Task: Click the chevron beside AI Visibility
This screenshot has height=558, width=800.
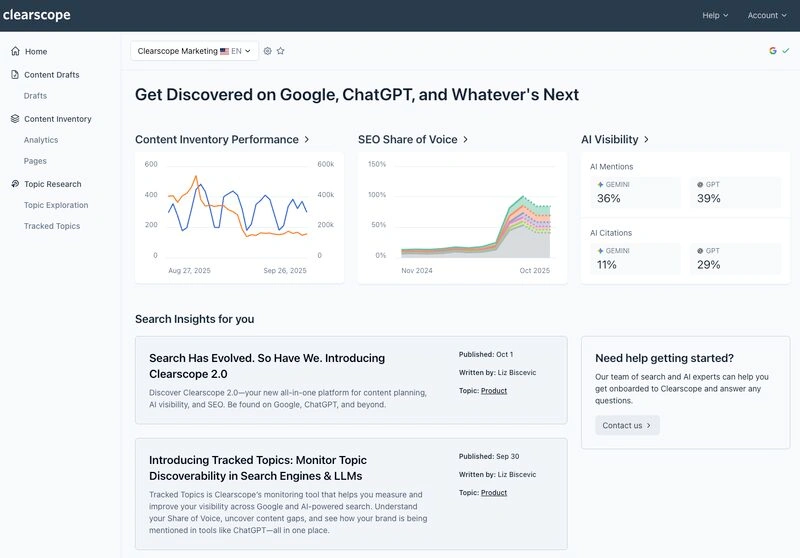Action: coord(646,139)
